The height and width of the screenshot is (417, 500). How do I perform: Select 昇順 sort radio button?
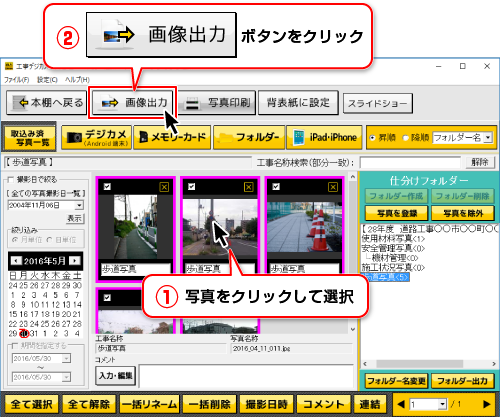pos(372,138)
